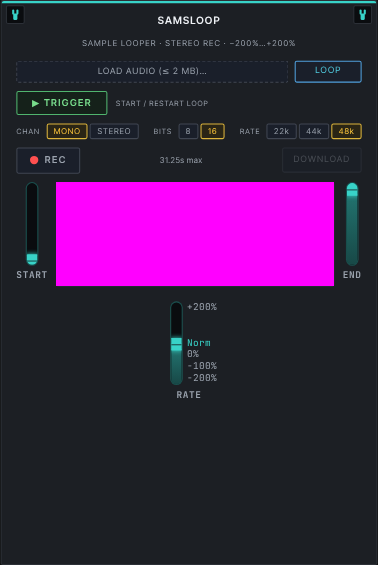Choose the 44k sample rate
378x565 pixels.
(x=313, y=131)
